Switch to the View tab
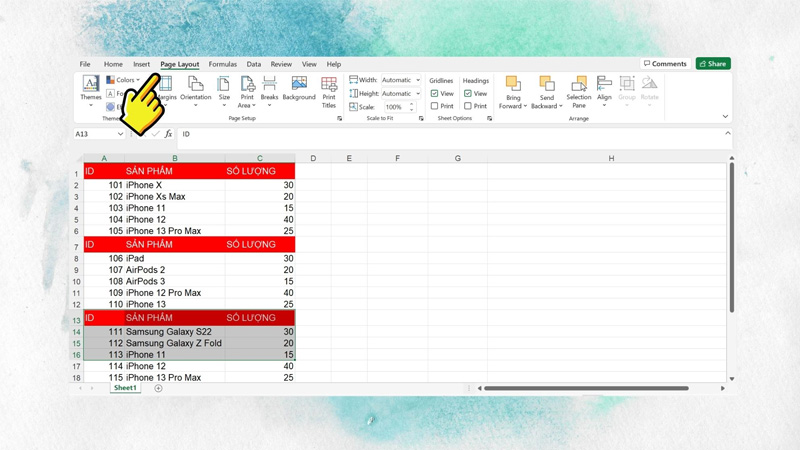 [x=309, y=64]
